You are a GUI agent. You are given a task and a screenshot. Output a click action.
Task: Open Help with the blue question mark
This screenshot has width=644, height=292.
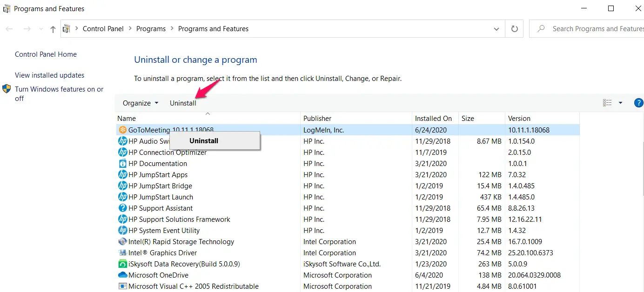(639, 103)
